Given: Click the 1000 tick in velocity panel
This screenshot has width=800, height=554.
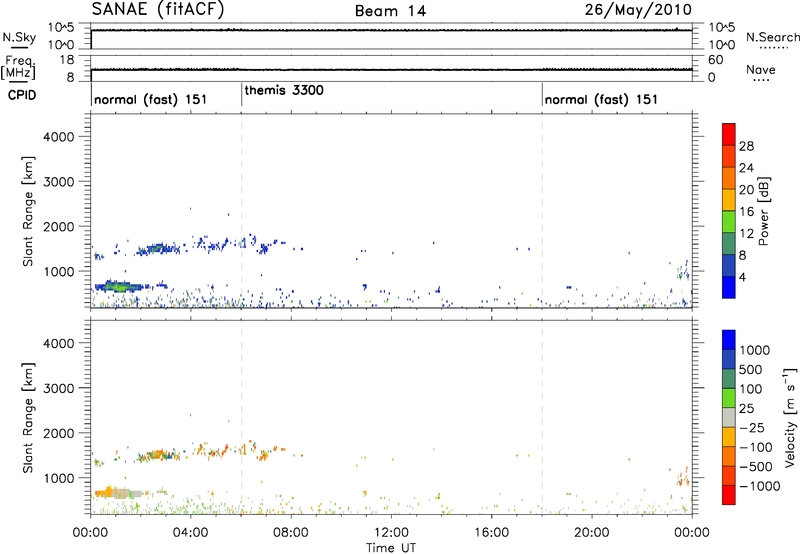Looking at the screenshot, I should click(x=58, y=478).
